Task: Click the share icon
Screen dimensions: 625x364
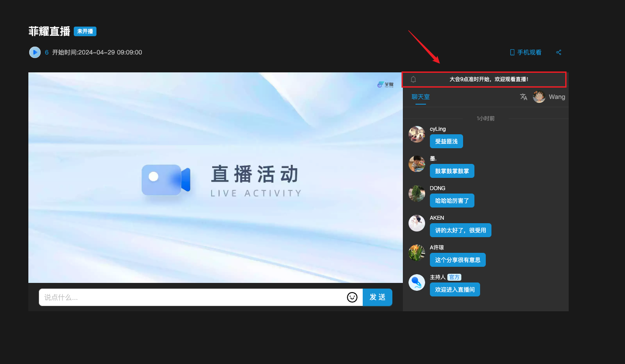Action: [x=559, y=52]
